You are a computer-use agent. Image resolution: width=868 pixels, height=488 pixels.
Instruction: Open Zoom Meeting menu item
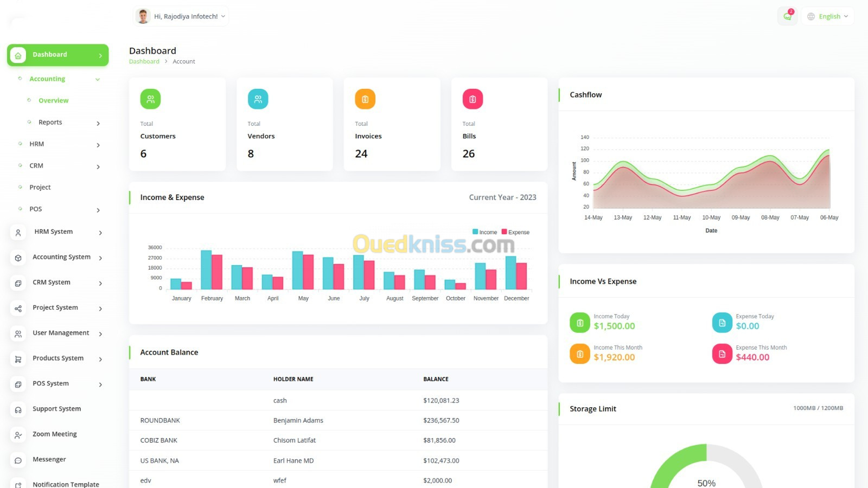(x=55, y=434)
